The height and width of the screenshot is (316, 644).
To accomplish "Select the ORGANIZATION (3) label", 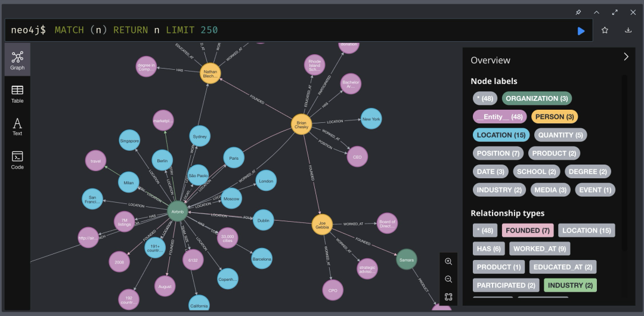I will click(x=537, y=98).
